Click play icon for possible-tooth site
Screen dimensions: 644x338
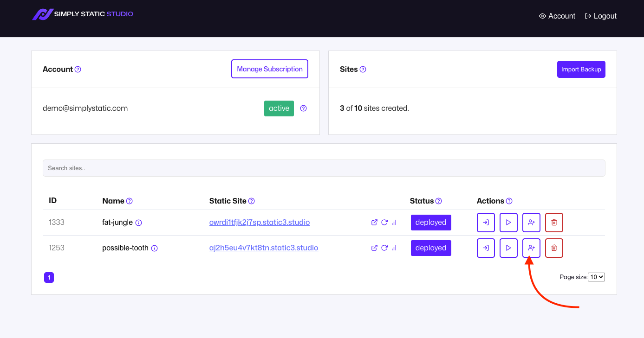pyautogui.click(x=508, y=248)
